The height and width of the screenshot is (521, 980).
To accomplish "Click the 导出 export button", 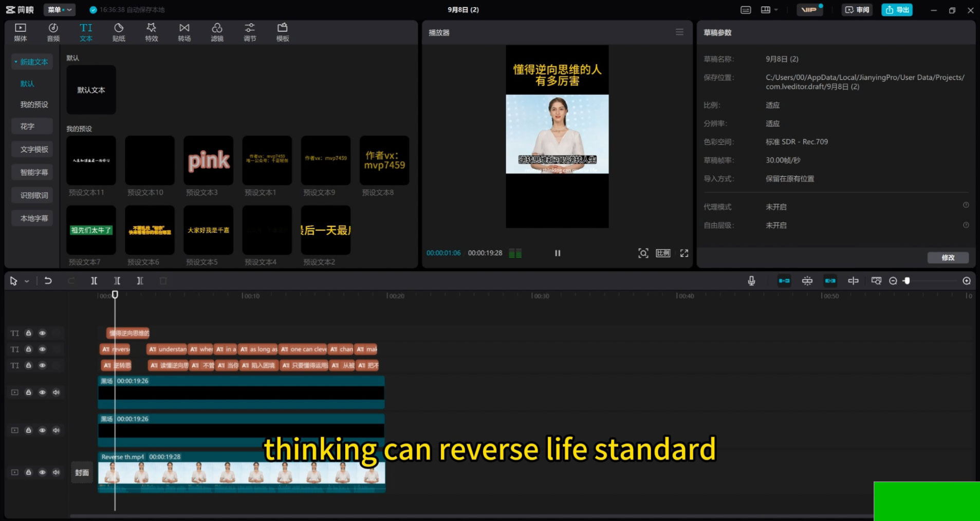I will (x=897, y=10).
